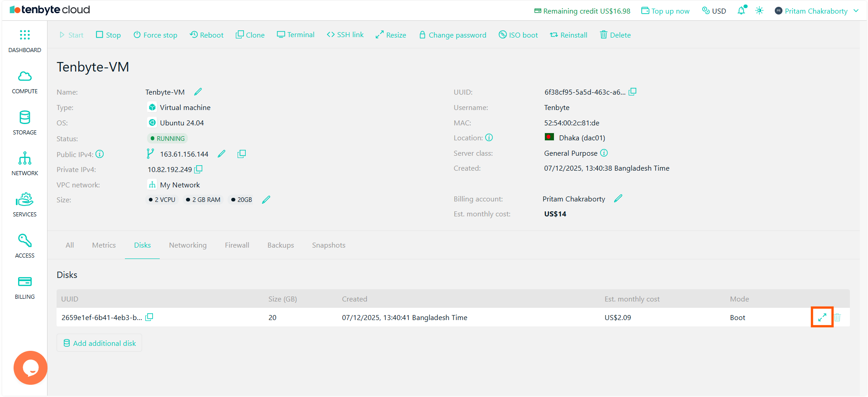Copy the VM UUID to clipboard

click(x=633, y=92)
